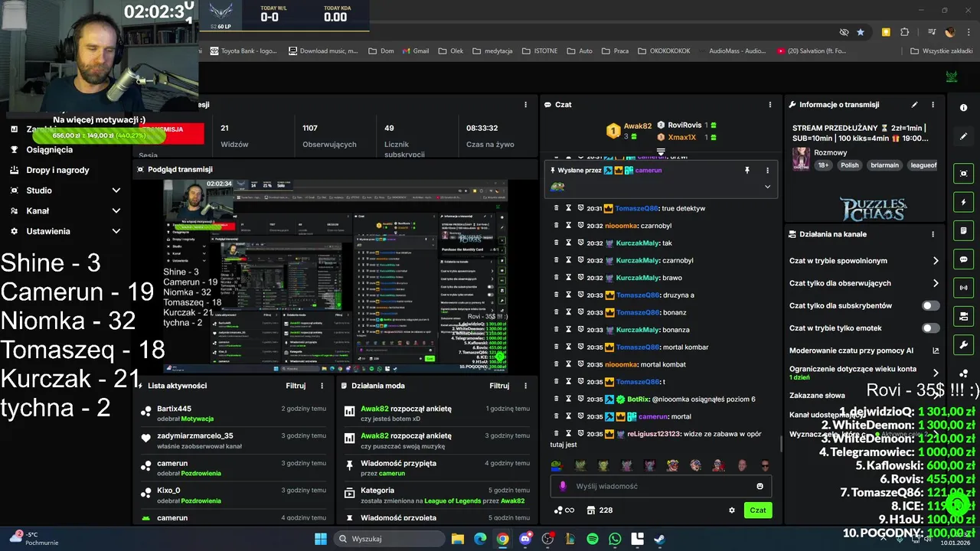Viewport: 980px width, 551px height.
Task: Time out niooomka via hourglass on 'czarnobyl' message
Action: (569, 225)
